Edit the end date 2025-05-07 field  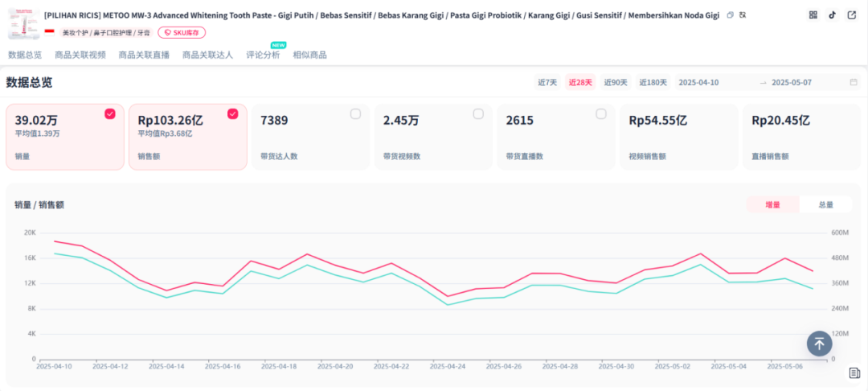792,83
